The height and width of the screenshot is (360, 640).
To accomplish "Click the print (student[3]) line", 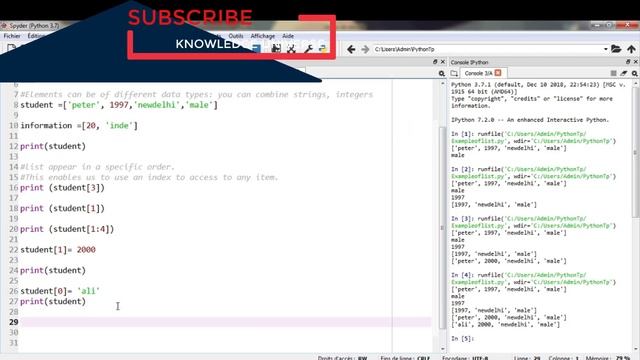I will 62,188.
